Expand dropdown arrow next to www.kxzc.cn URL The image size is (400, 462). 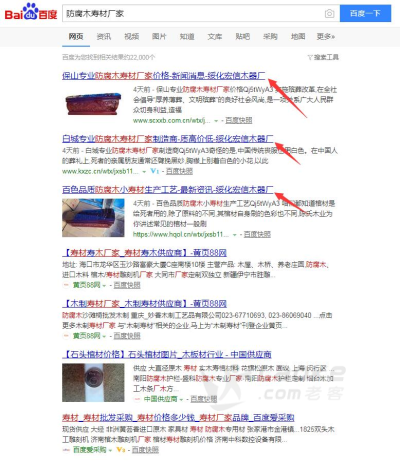(144, 171)
